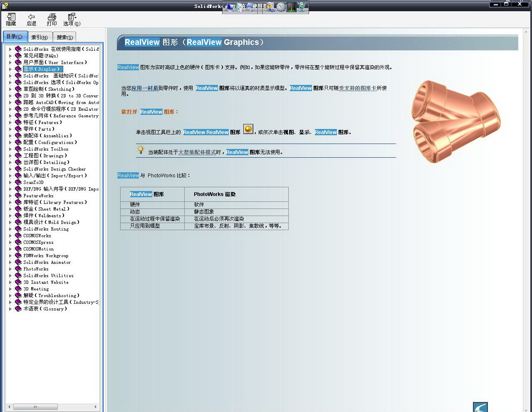The image size is (532, 412).
Task: Expand the SolidWorks Routing node arrow
Action: (x=10, y=229)
